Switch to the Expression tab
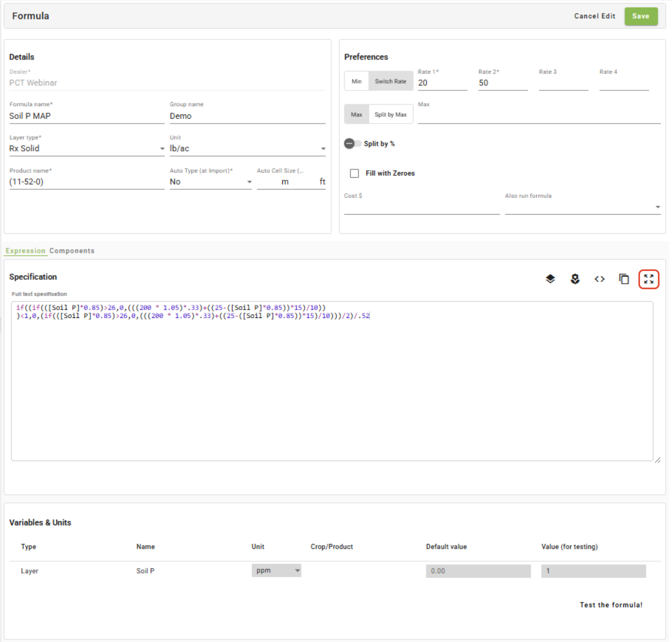The image size is (672, 642). pyautogui.click(x=25, y=251)
